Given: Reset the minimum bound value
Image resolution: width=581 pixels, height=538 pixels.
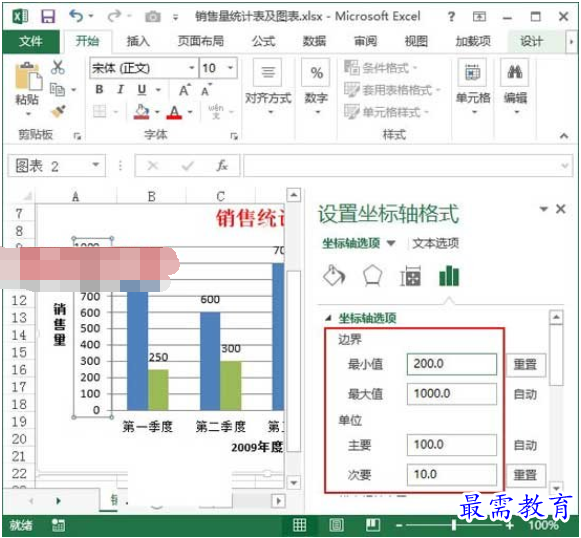Looking at the screenshot, I should point(525,365).
